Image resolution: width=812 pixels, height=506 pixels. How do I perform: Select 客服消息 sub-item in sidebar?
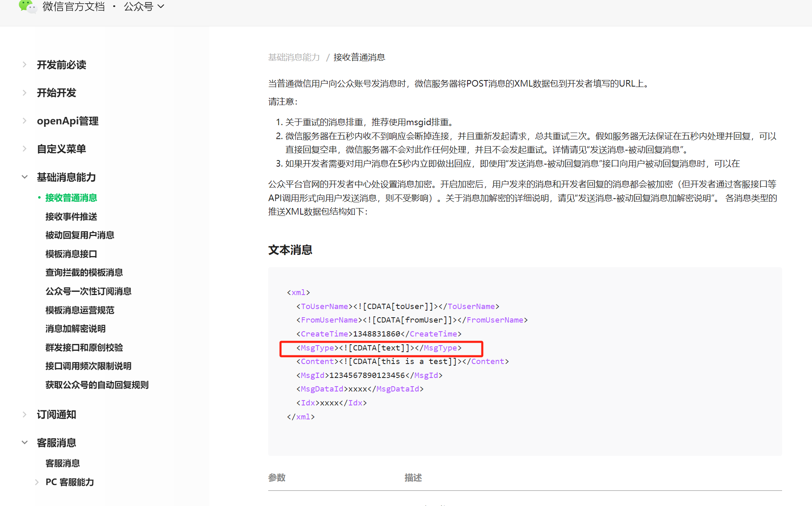(62, 463)
